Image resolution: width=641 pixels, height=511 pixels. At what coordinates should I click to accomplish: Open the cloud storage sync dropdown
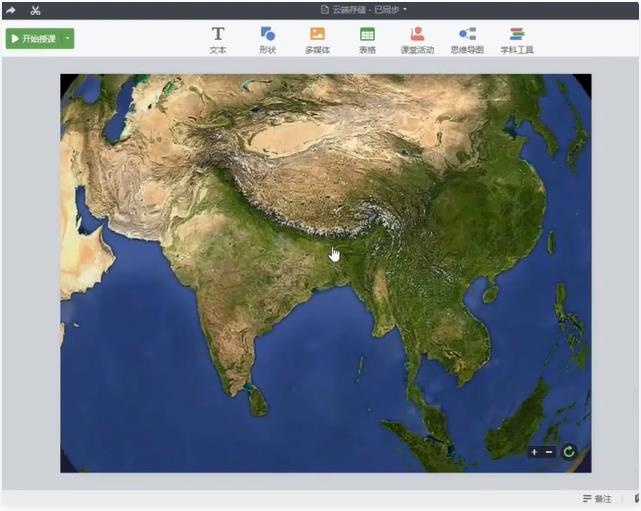click(x=364, y=9)
